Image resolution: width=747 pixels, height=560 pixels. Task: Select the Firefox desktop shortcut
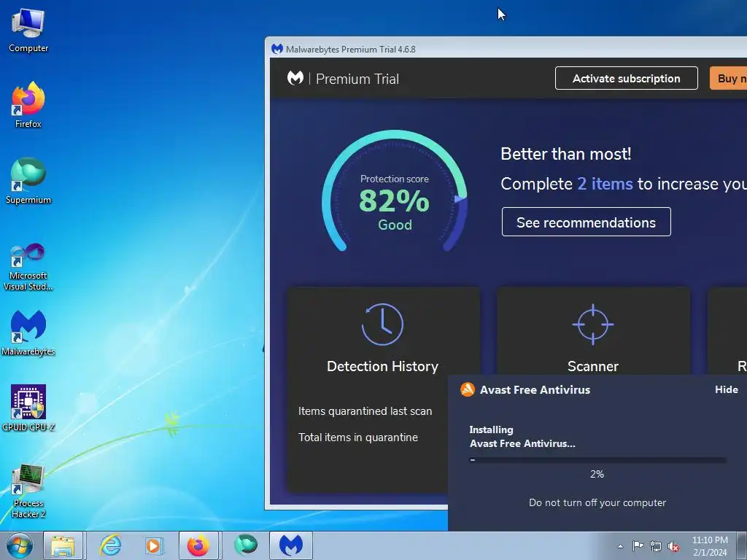pos(28,105)
